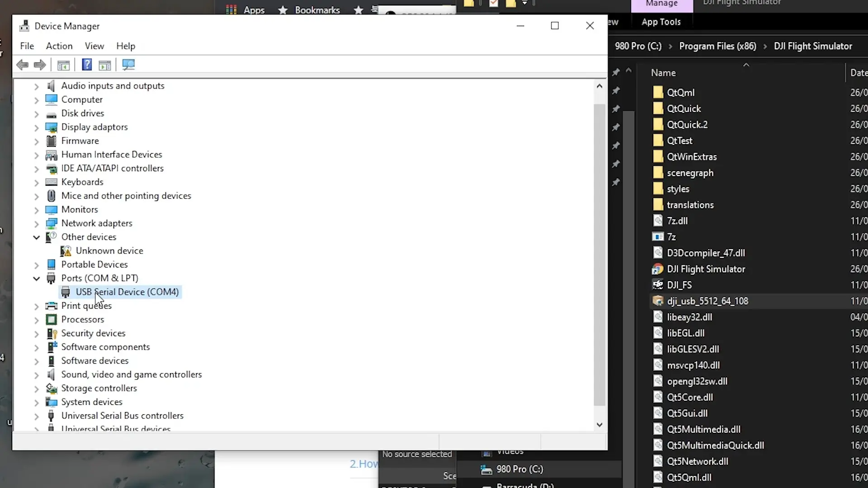The image size is (868, 488).
Task: Click the DJI_FS drone icon file
Action: coord(657,285)
